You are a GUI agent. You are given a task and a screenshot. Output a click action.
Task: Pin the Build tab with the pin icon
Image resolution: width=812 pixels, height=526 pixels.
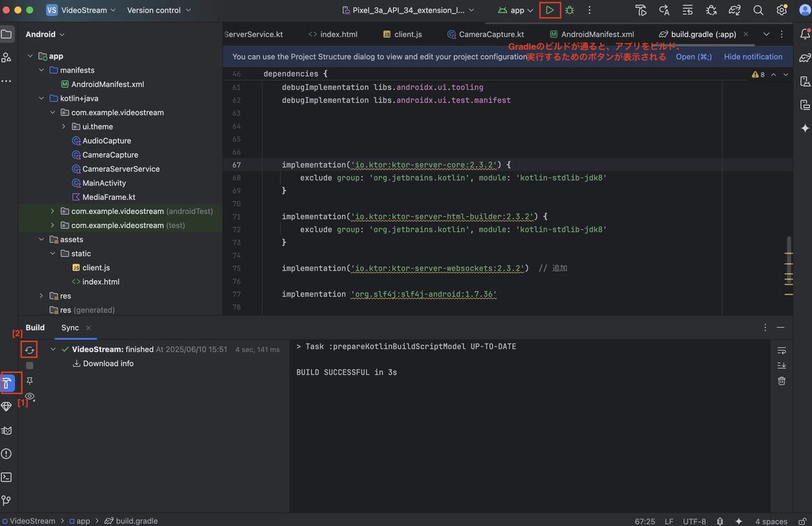[29, 381]
